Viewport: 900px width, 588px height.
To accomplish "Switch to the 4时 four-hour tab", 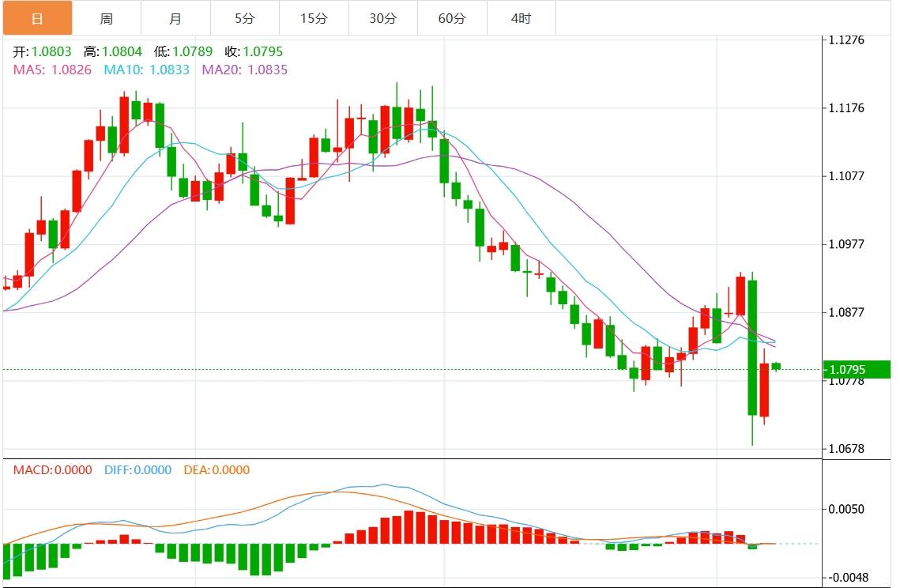I will pos(522,18).
